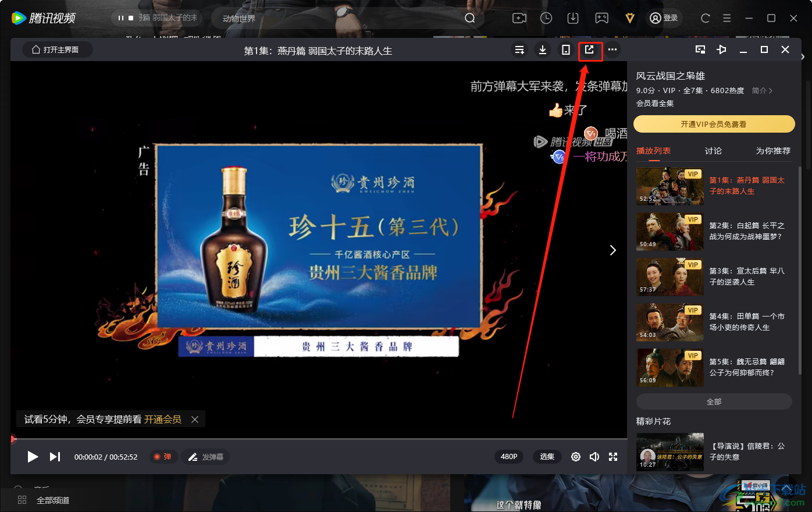Open downloads icon in main window header
The image size is (812, 512).
[x=573, y=18]
